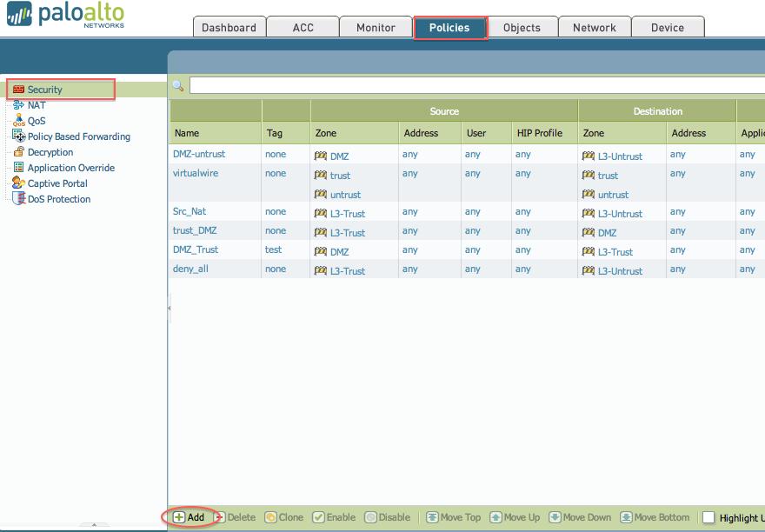Click the Tag column header
This screenshot has width=765, height=532.
click(x=274, y=133)
